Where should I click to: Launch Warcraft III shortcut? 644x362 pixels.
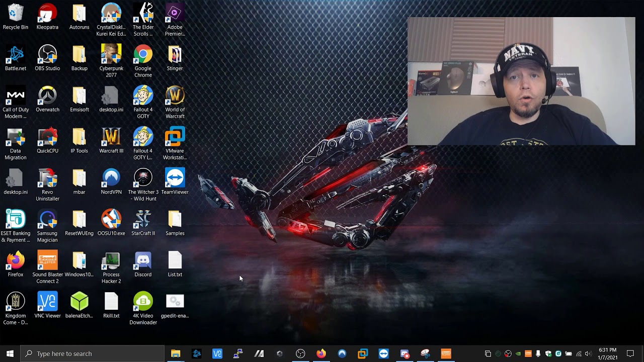coord(111,141)
